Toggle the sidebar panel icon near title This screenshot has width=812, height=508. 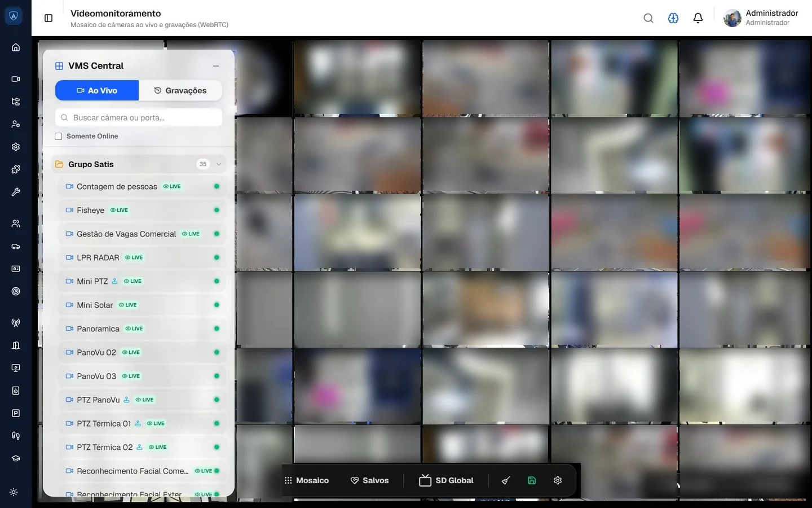pyautogui.click(x=48, y=18)
